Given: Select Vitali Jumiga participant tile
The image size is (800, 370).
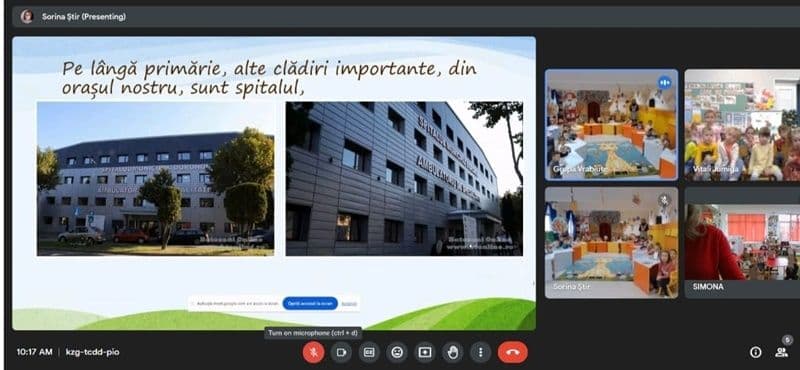Looking at the screenshot, I should [x=742, y=125].
